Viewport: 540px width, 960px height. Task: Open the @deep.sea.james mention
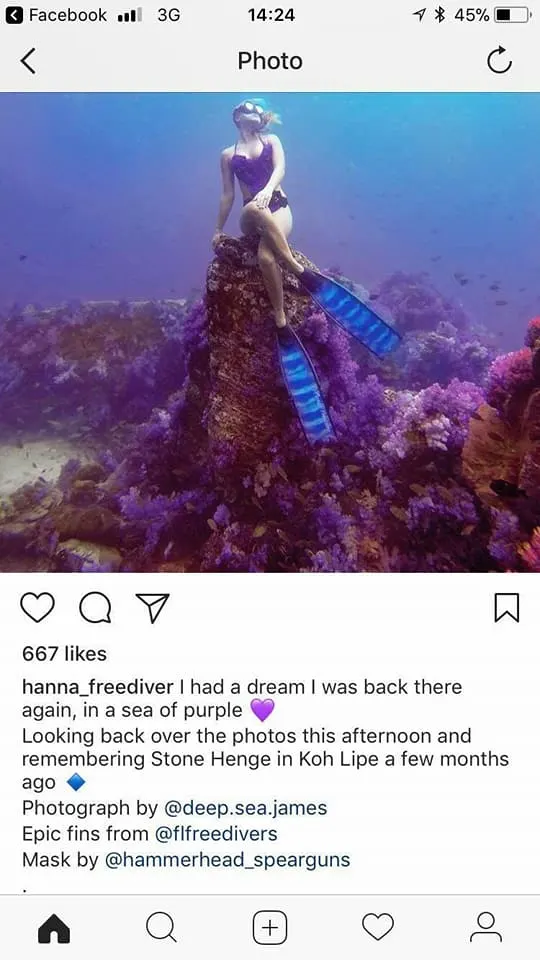[x=246, y=808]
